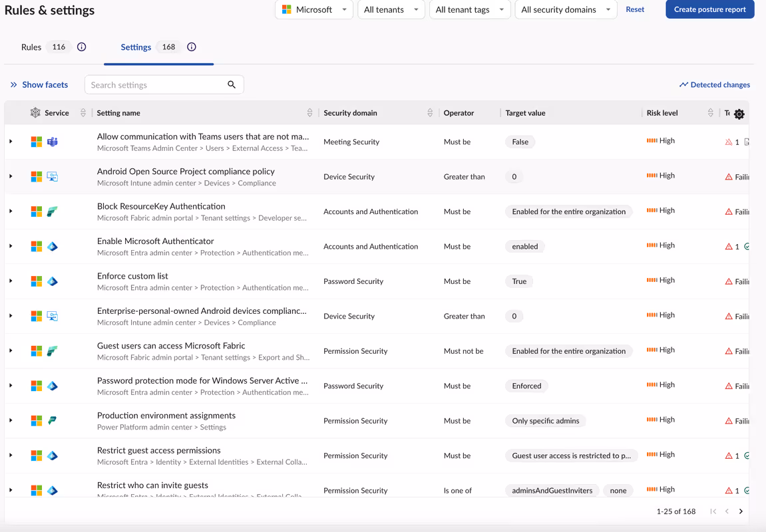Click the Intune icon in Android Open Source row
The image size is (766, 532).
[x=53, y=176]
